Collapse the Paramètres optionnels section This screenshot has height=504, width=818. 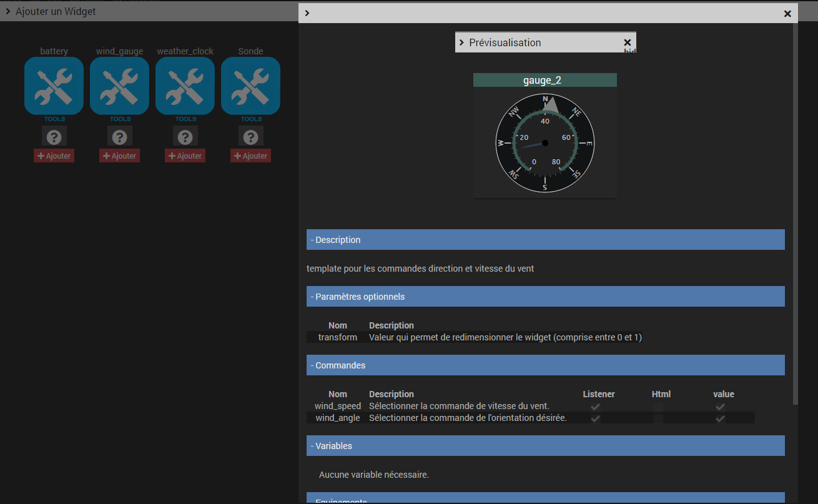click(545, 297)
